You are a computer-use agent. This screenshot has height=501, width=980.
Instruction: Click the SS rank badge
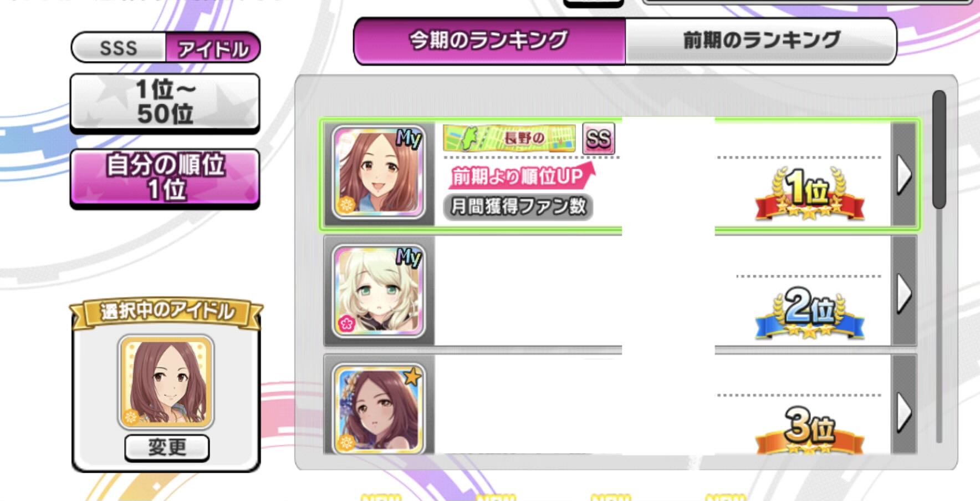tap(599, 139)
